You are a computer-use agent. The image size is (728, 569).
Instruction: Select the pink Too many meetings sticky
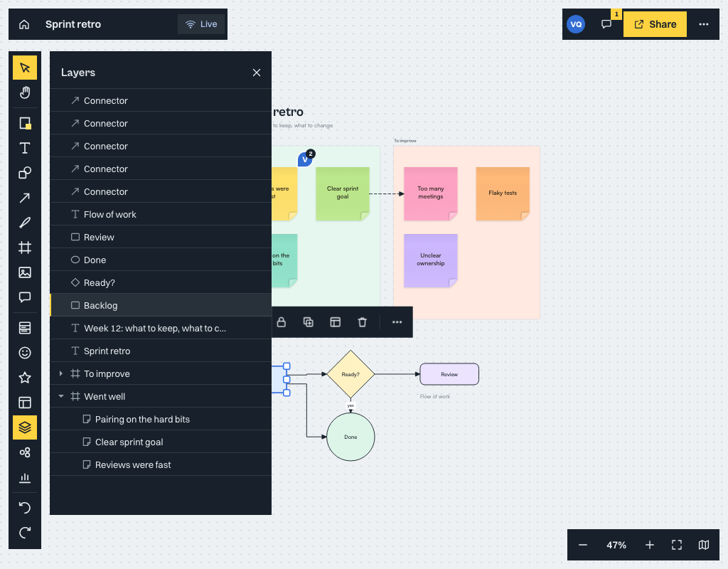(x=430, y=193)
